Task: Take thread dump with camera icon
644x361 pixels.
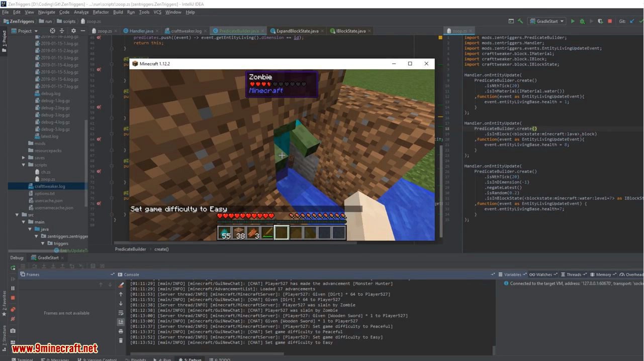Action: (13, 331)
